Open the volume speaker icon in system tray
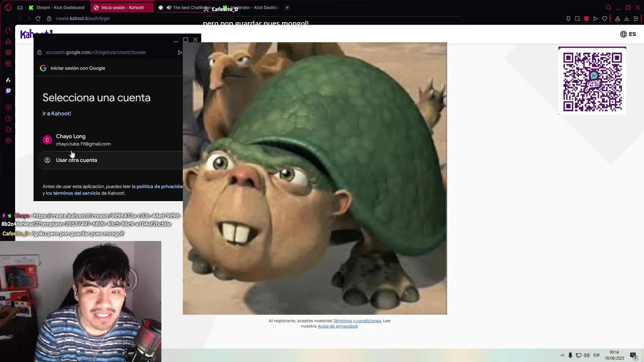Screen dimensions: 644x362 (587, 355)
